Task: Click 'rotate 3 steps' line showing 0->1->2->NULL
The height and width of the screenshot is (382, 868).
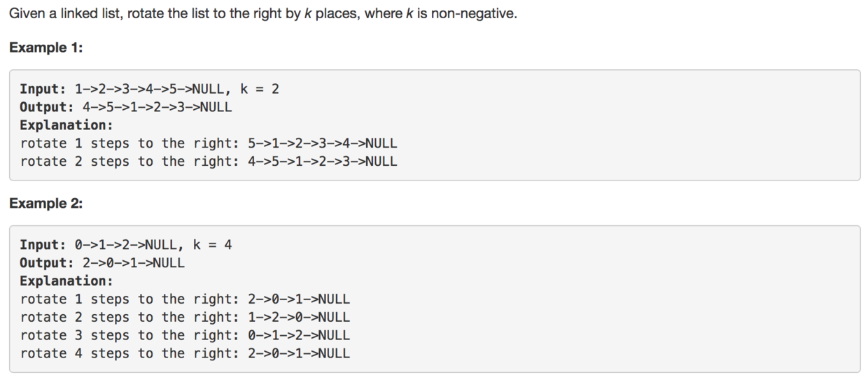Action: (x=185, y=336)
